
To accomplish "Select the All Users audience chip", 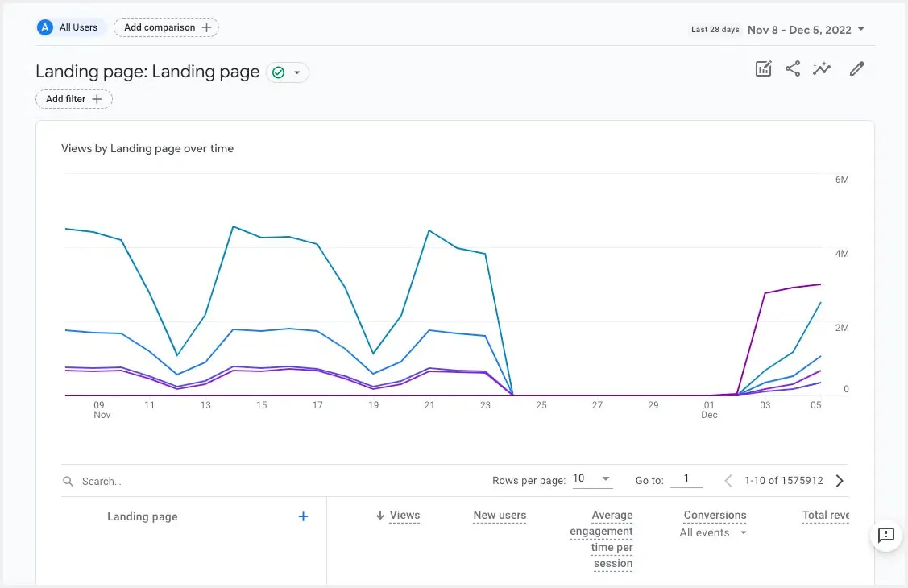I will pyautogui.click(x=70, y=27).
